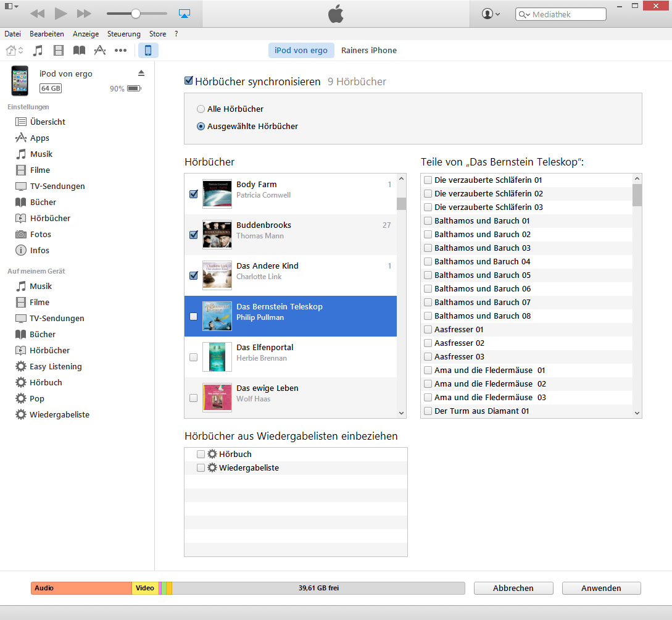The height and width of the screenshot is (620, 672).
Task: Open TV-Sendungen under Einstellungen
Action: [x=50, y=186]
